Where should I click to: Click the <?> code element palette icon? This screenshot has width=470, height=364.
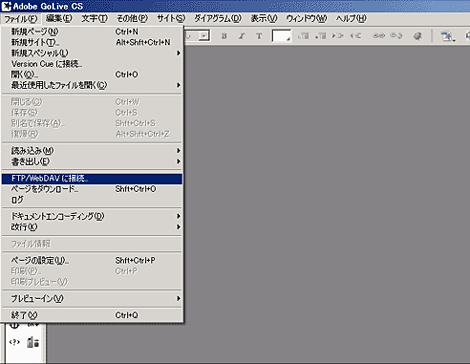(x=14, y=342)
